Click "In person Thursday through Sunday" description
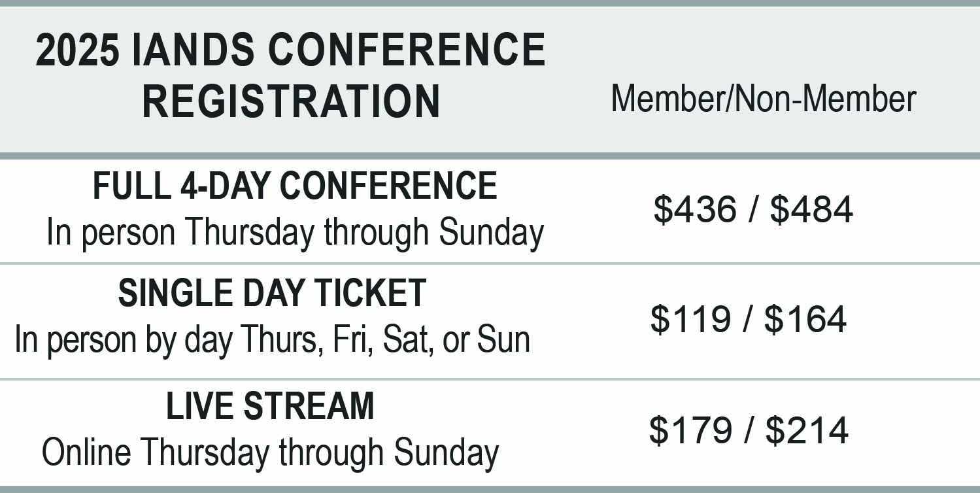The width and height of the screenshot is (980, 493). click(295, 233)
